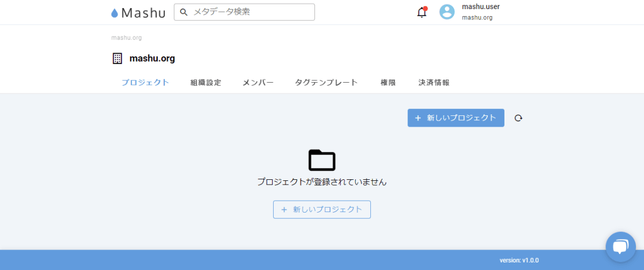Viewport: 644px width, 270px height.
Task: Click the building icon beside mashu.org
Action: click(118, 59)
